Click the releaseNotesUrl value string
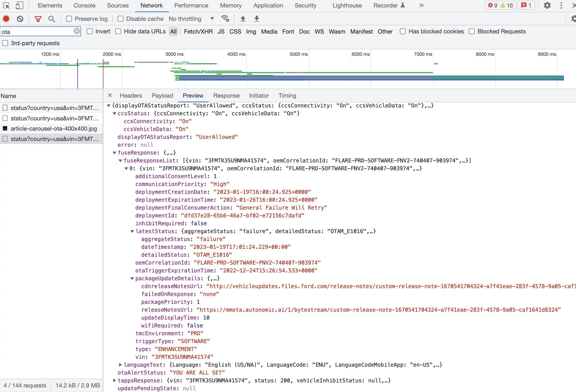This screenshot has height=392, width=576. pyautogui.click(x=378, y=310)
